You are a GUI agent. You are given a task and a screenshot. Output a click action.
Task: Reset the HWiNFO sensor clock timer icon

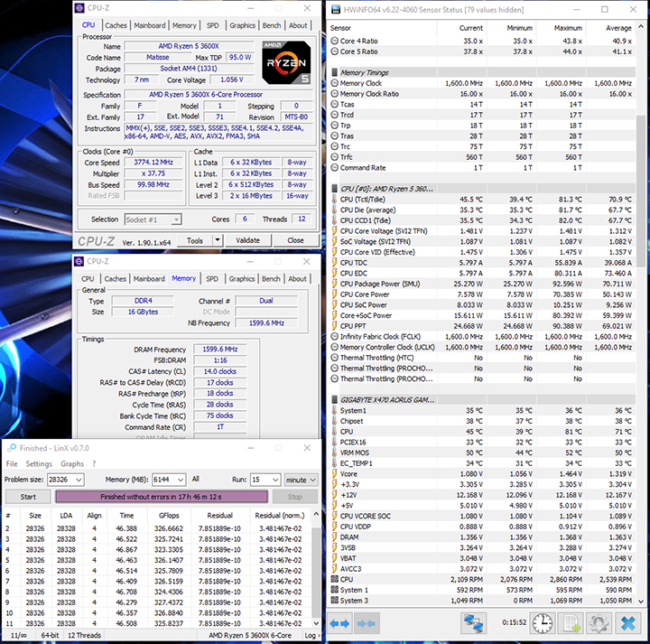(x=543, y=623)
